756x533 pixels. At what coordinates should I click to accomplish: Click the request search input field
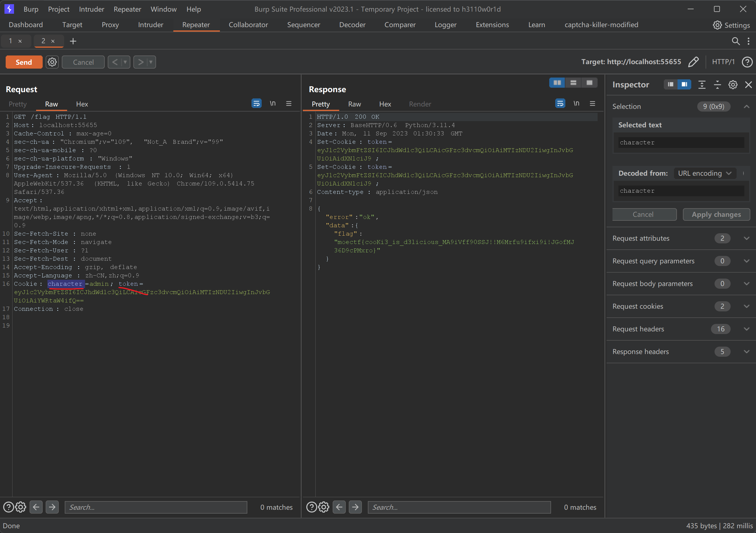156,507
